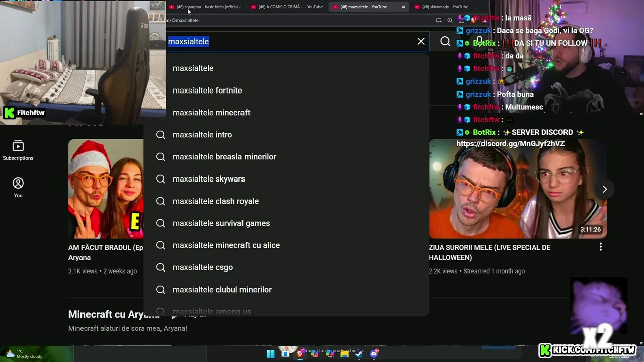
Task: Clear the YouTube search box with the X
Action: tap(421, 41)
